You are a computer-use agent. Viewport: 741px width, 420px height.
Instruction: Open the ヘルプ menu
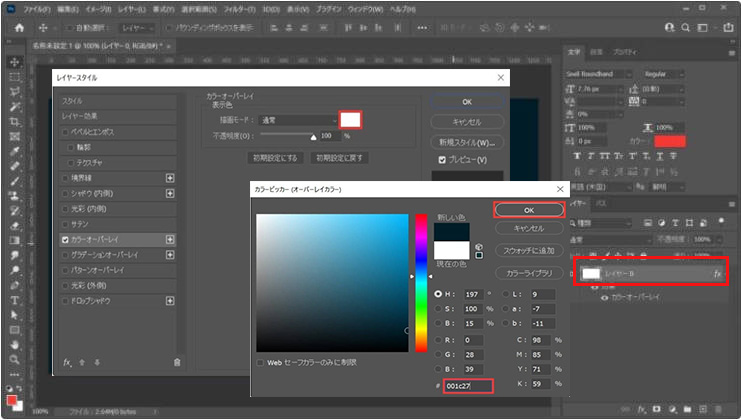(403, 9)
